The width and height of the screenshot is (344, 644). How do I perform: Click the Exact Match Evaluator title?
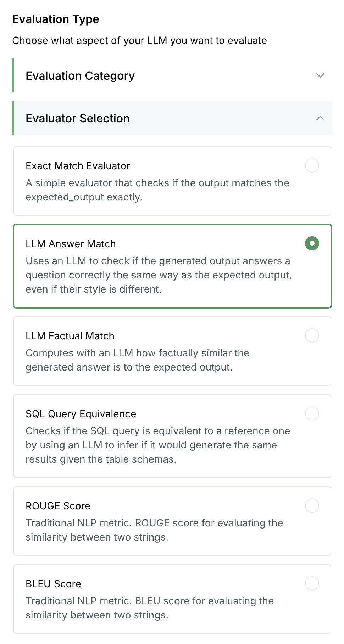click(x=78, y=166)
